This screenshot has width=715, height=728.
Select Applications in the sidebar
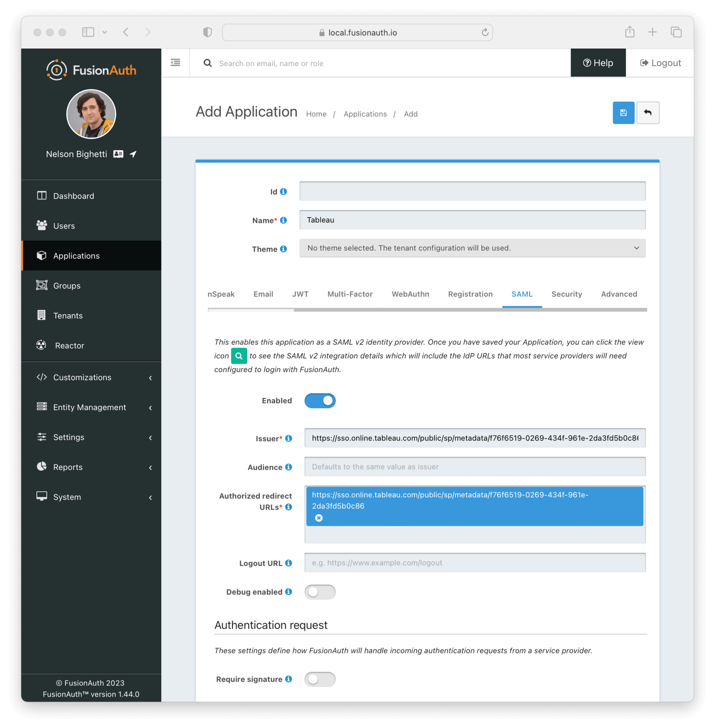[91, 256]
